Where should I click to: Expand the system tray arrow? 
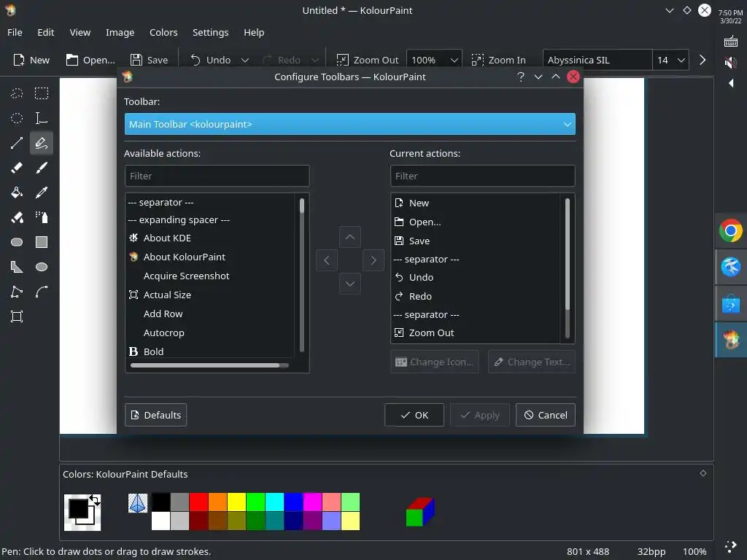tap(731, 83)
